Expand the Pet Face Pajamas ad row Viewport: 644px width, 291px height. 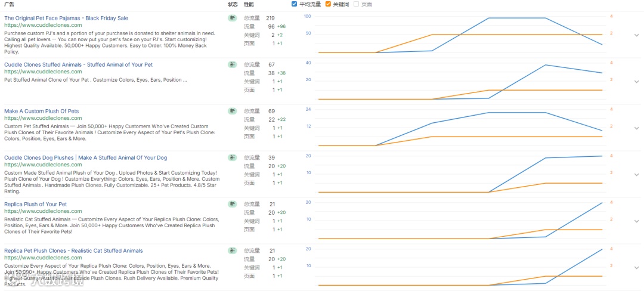637,35
